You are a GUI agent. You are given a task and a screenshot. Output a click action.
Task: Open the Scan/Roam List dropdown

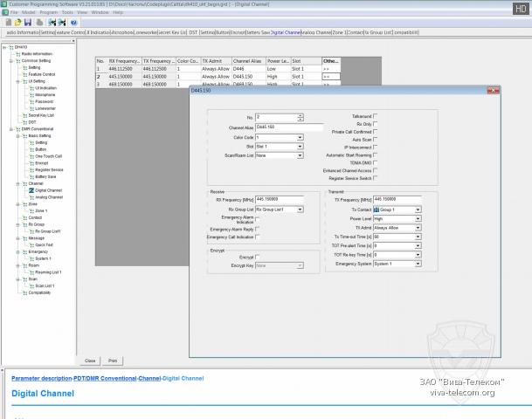click(300, 155)
